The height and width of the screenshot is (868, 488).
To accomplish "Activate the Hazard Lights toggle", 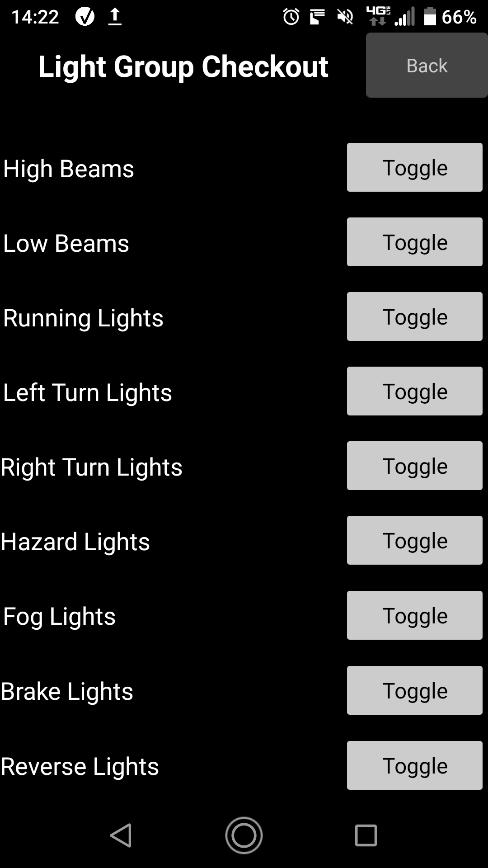I will click(x=414, y=540).
